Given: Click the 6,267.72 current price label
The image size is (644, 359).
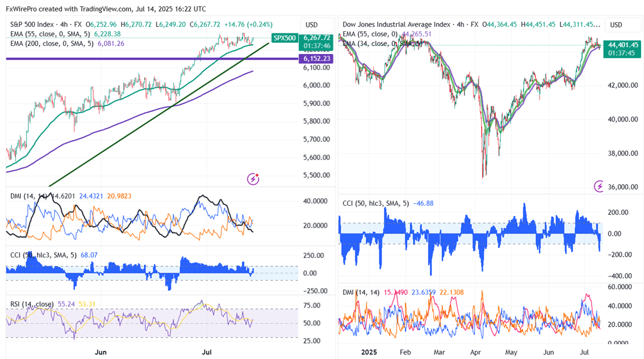Looking at the screenshot, I should coord(317,37).
